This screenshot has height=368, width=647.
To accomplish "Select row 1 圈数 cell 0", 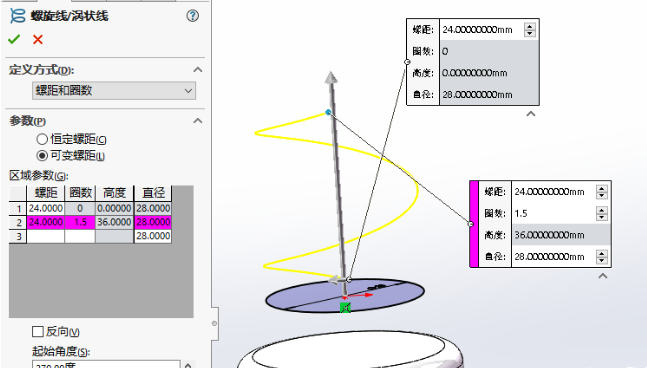I will [x=80, y=208].
